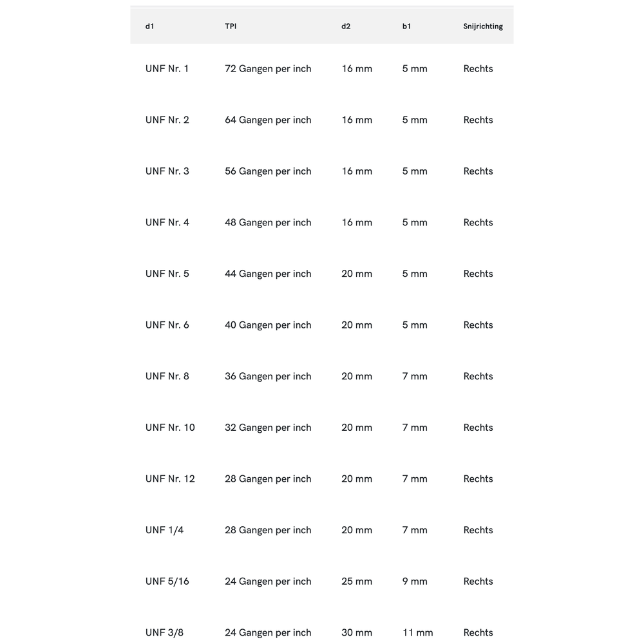
Task: Click the UNF Nr. 4 cell
Action: (167, 223)
